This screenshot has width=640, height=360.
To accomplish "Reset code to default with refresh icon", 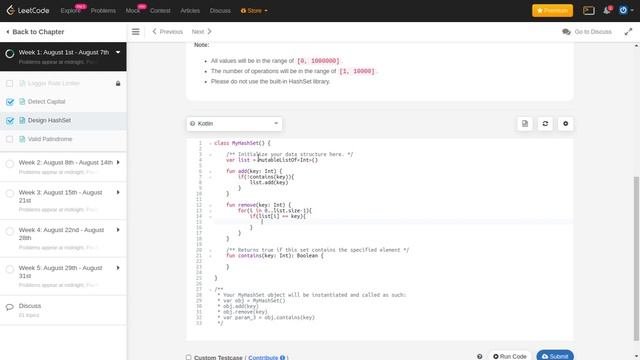I will click(545, 123).
